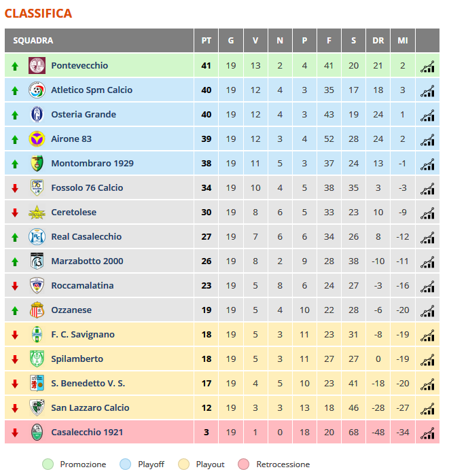
Task: Open Spilamberto's chart icon
Action: [x=427, y=360]
